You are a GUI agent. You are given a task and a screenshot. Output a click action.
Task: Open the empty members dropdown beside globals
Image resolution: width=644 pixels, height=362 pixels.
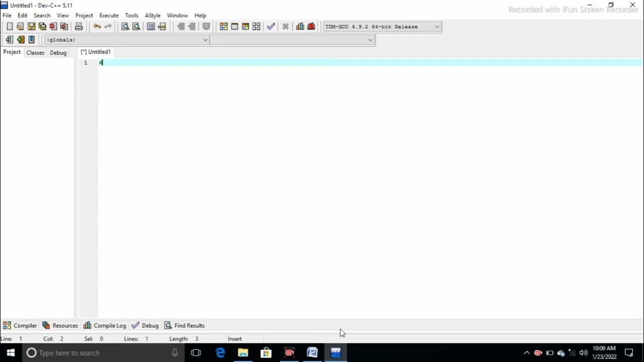tap(292, 40)
